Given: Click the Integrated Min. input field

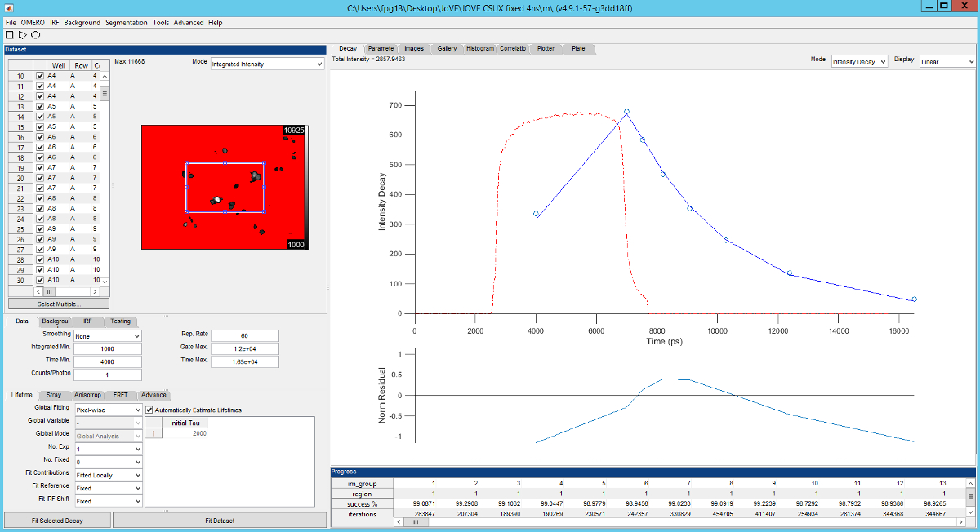Looking at the screenshot, I should pyautogui.click(x=108, y=348).
